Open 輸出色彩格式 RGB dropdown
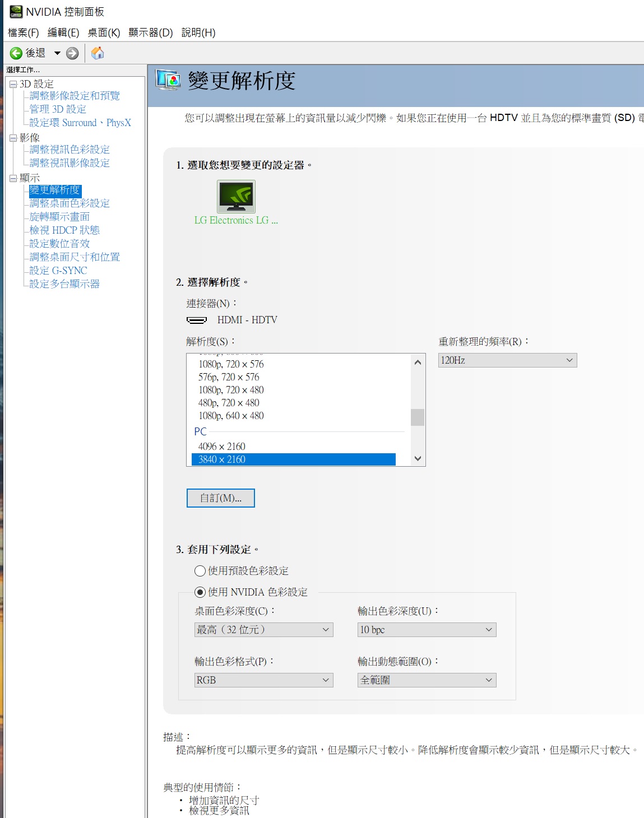 263,680
